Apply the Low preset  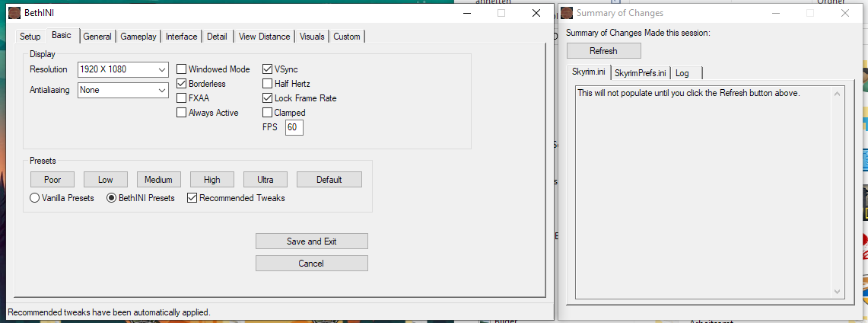coord(106,180)
